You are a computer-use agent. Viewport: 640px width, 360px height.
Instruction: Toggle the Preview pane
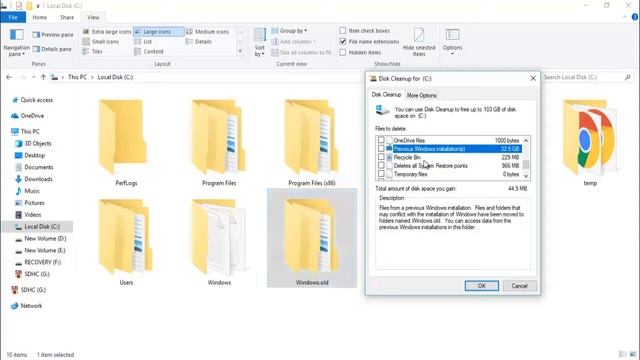[53, 35]
